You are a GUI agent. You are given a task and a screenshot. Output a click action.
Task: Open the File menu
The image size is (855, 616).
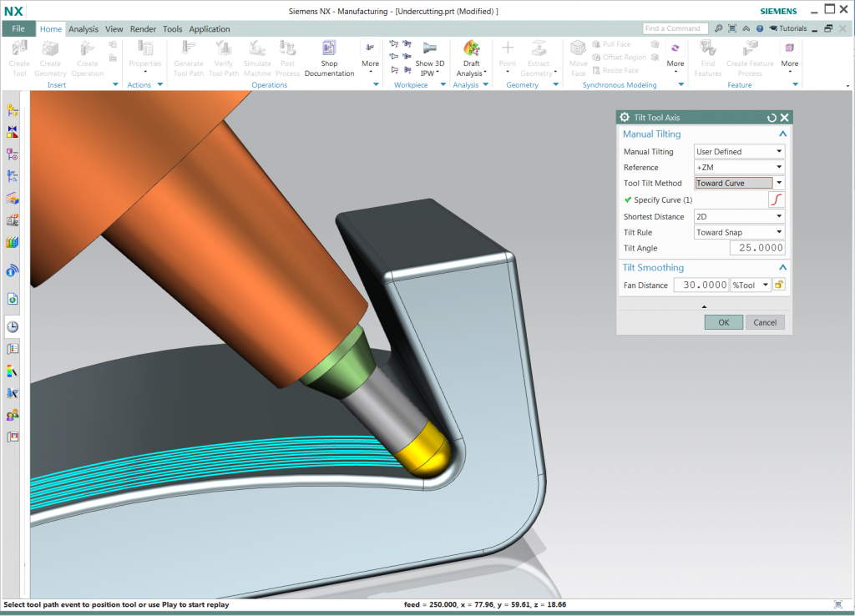(x=18, y=29)
